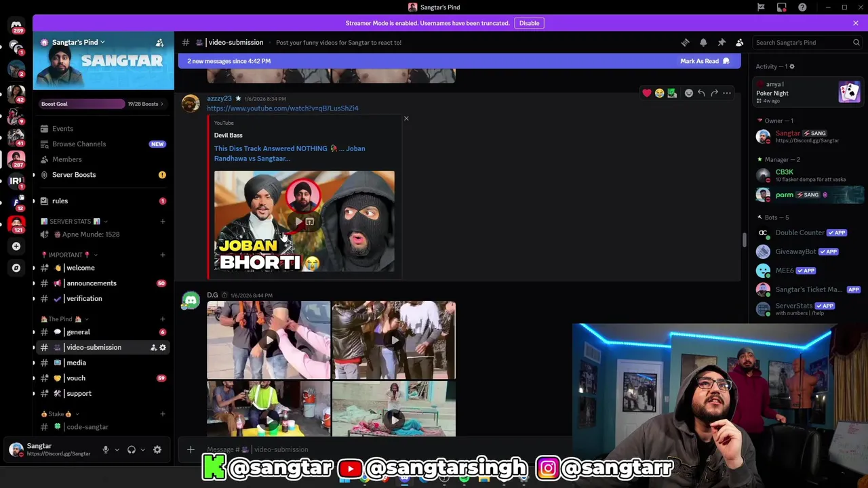Open microphone input options arrow

tap(117, 449)
